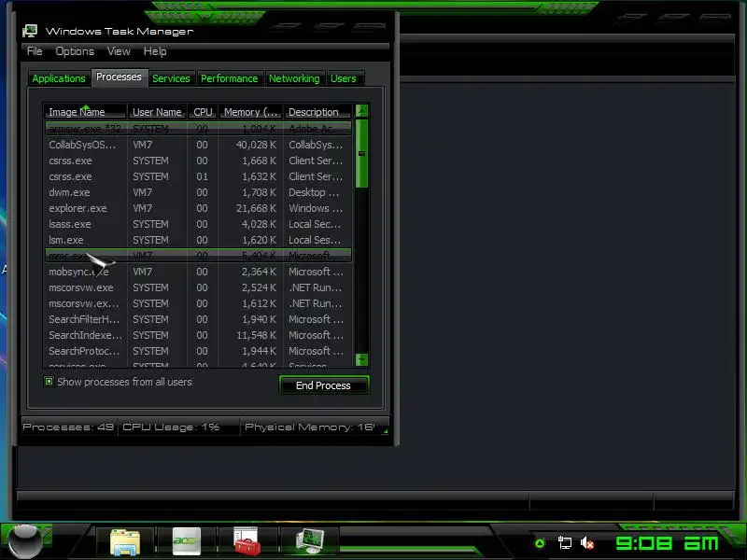Open the Help menu

pyautogui.click(x=155, y=51)
